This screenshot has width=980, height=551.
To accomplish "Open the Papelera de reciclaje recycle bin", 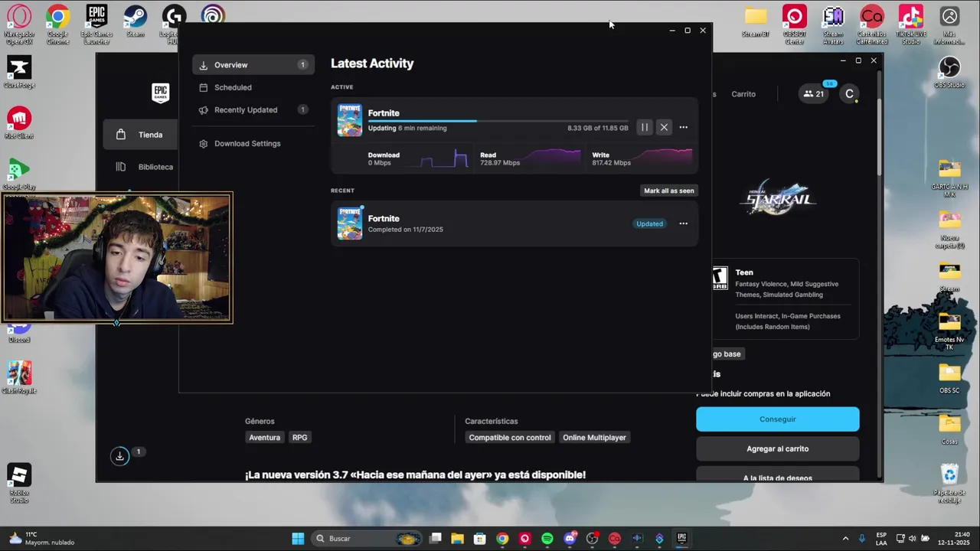I will tap(949, 484).
